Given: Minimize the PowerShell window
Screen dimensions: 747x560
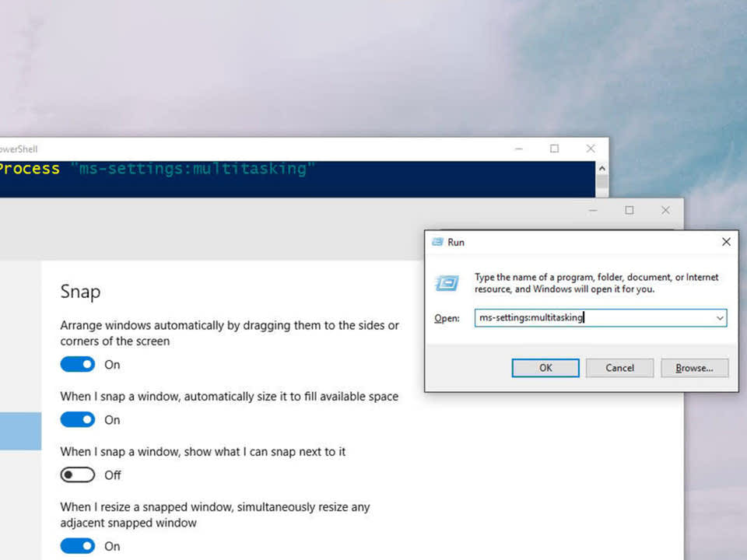Looking at the screenshot, I should click(518, 149).
